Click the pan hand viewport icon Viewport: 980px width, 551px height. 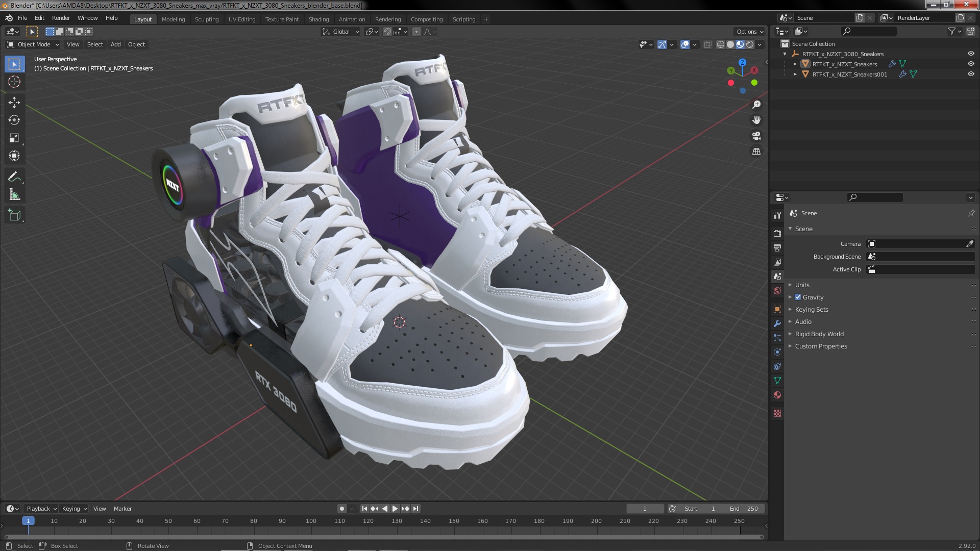(x=756, y=120)
